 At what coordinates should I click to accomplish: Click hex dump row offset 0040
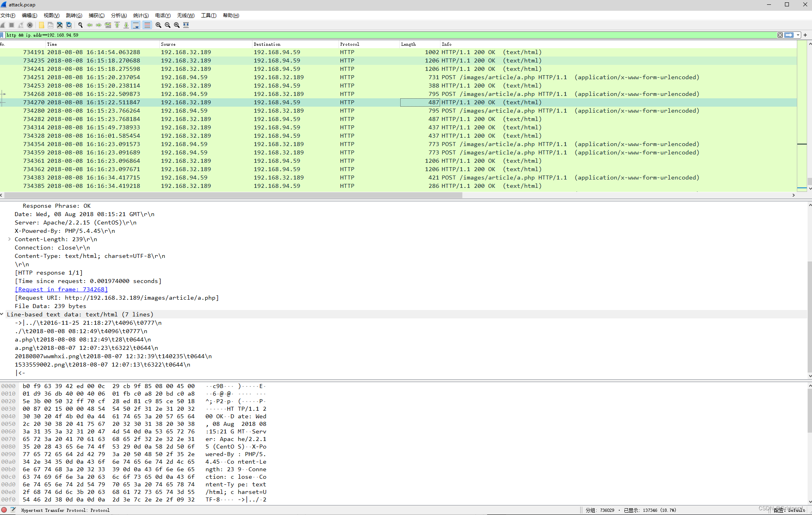click(133, 416)
